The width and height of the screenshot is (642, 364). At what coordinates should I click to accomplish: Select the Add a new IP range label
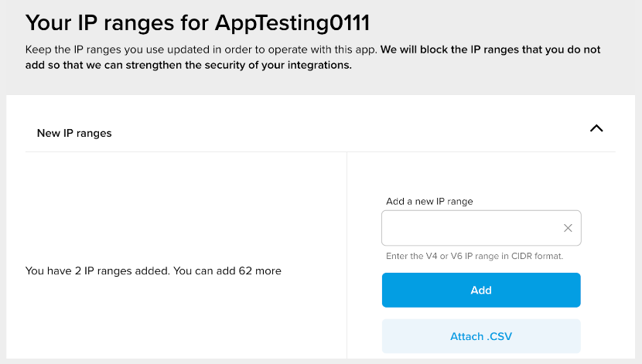pyautogui.click(x=429, y=201)
